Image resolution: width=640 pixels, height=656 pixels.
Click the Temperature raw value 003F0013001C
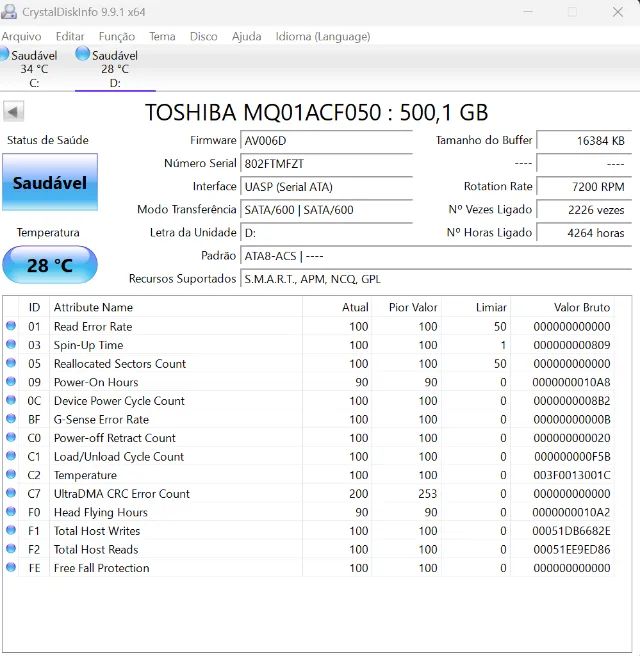click(x=571, y=474)
